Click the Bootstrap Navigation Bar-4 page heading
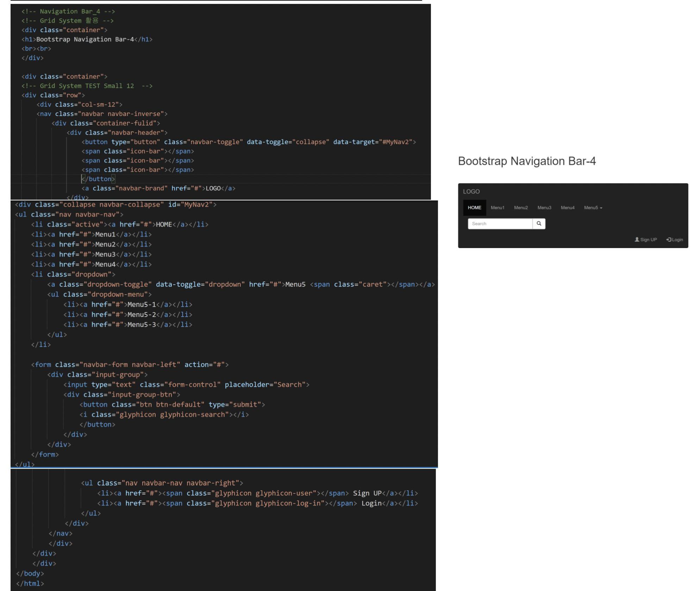Screen dimensions: 700x591 [x=527, y=161]
